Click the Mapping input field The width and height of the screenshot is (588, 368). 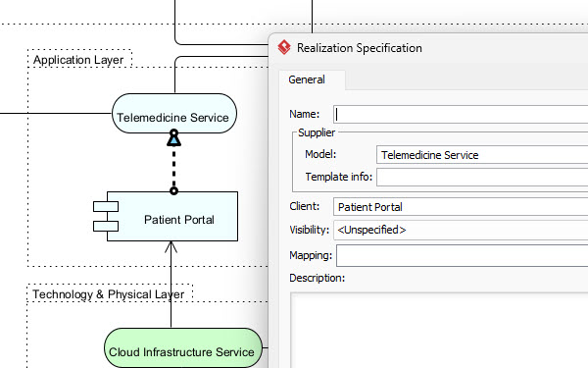point(462,256)
